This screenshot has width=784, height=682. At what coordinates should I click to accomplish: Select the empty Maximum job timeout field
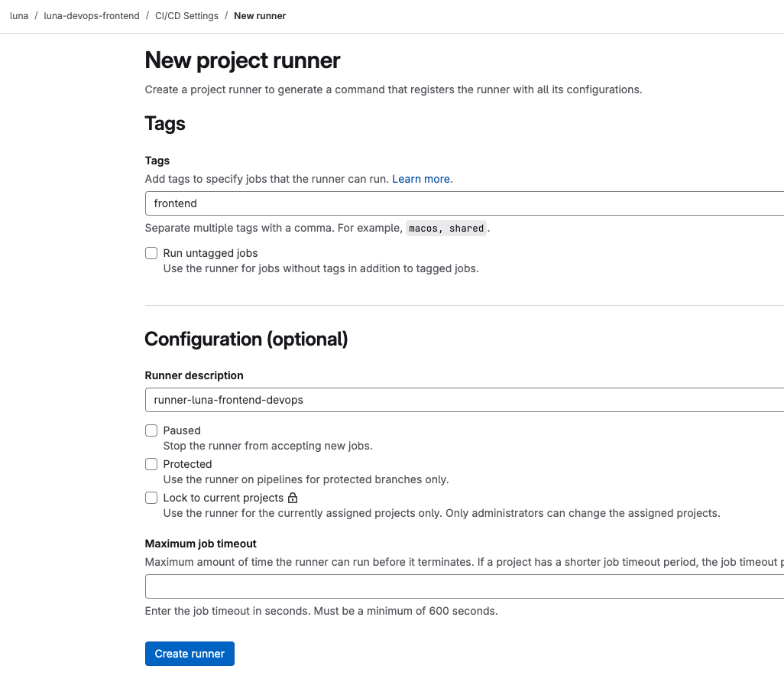point(465,586)
